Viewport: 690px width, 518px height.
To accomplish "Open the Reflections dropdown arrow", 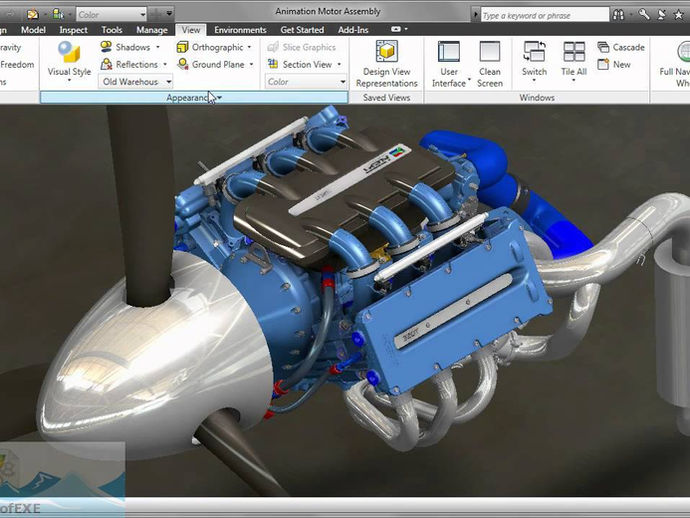I will coord(165,64).
